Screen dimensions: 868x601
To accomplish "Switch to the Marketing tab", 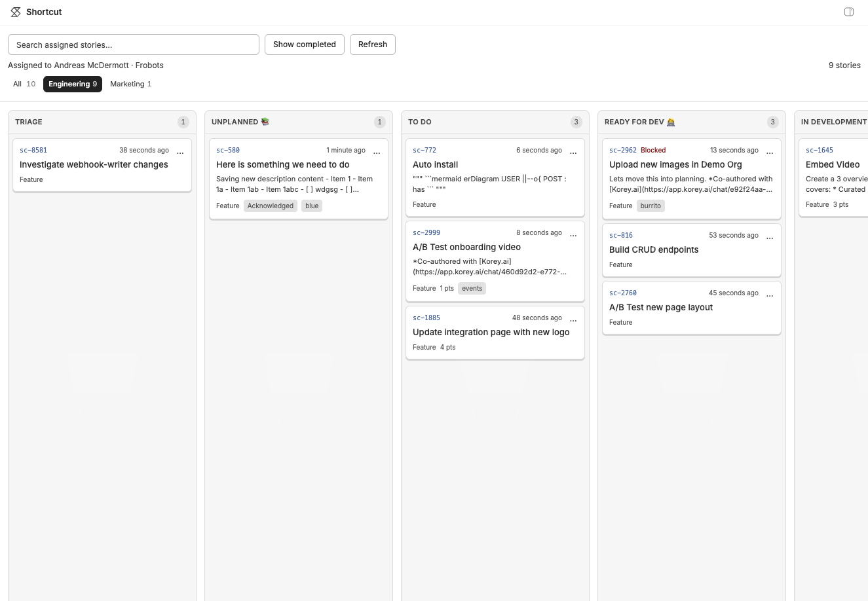I will [x=130, y=84].
